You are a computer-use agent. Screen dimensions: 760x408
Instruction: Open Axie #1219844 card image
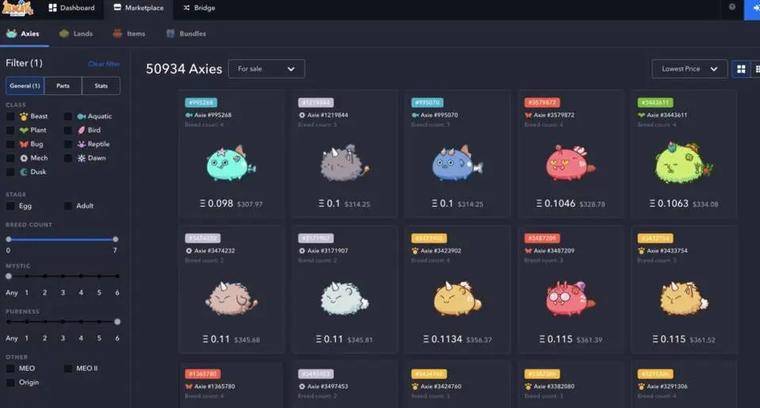(344, 163)
